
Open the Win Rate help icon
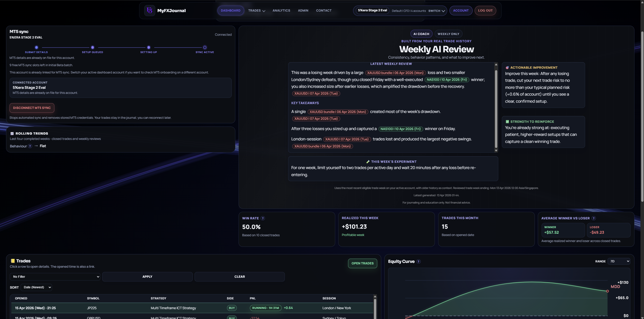click(x=263, y=218)
